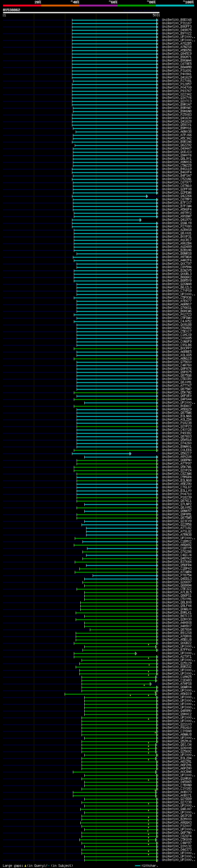
Task: Click the orange ~40% identity color segment
Action: coord(60,6)
